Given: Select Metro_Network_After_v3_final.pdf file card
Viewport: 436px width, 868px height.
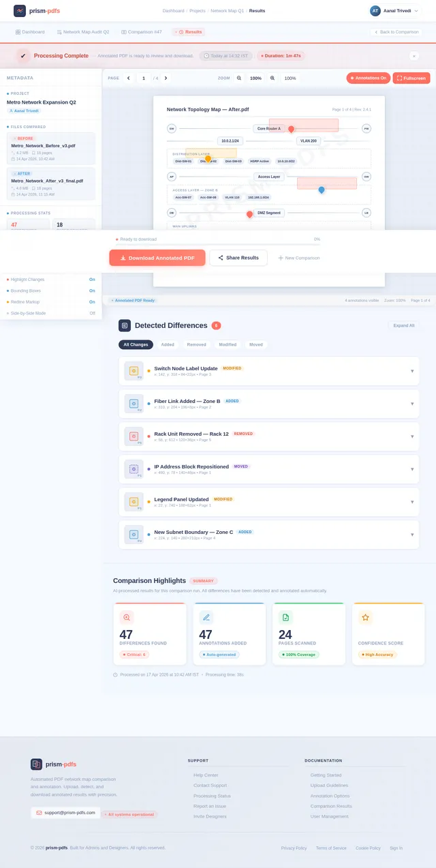Looking at the screenshot, I should click(x=52, y=185).
